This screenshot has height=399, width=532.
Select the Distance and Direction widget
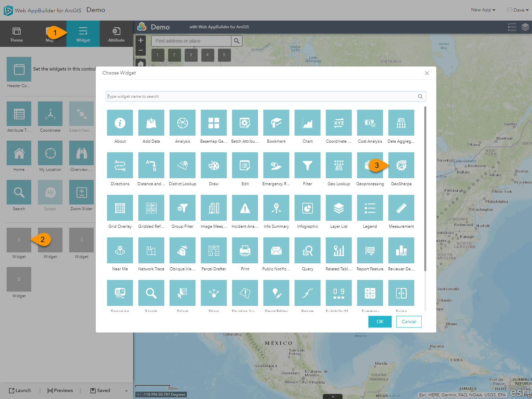151,165
